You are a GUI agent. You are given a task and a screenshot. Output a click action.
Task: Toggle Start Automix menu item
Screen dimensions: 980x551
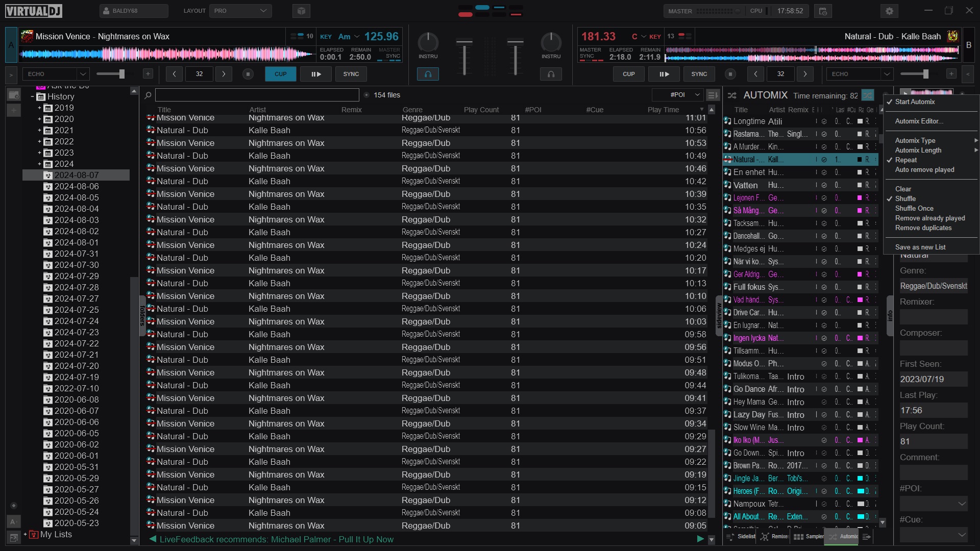pyautogui.click(x=915, y=102)
